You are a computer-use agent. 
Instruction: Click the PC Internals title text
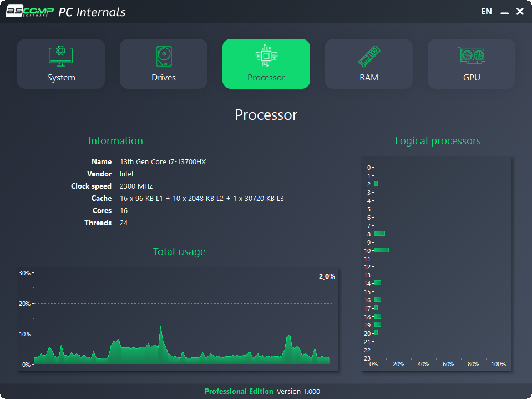[x=92, y=12]
